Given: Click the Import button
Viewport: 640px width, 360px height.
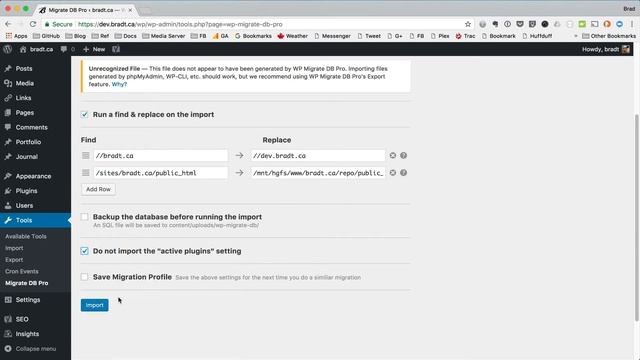Looking at the screenshot, I should [x=94, y=305].
